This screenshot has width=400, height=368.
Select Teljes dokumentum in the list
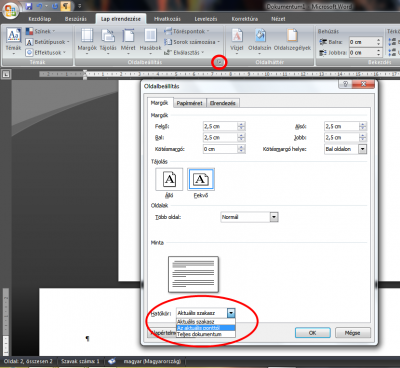[206, 334]
